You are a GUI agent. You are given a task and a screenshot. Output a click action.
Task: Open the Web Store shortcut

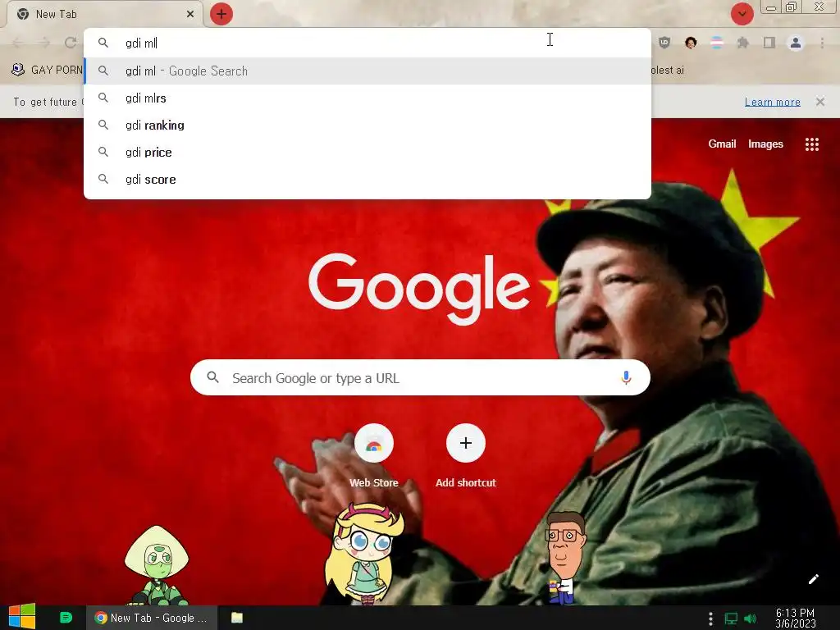(x=374, y=455)
